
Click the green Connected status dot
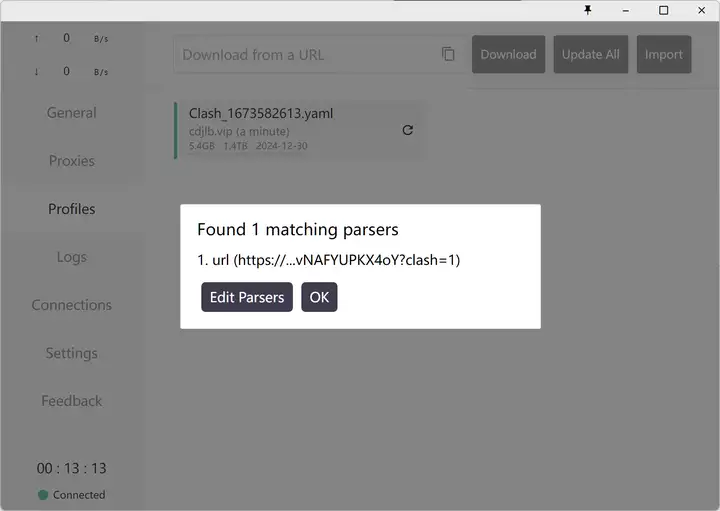[43, 495]
